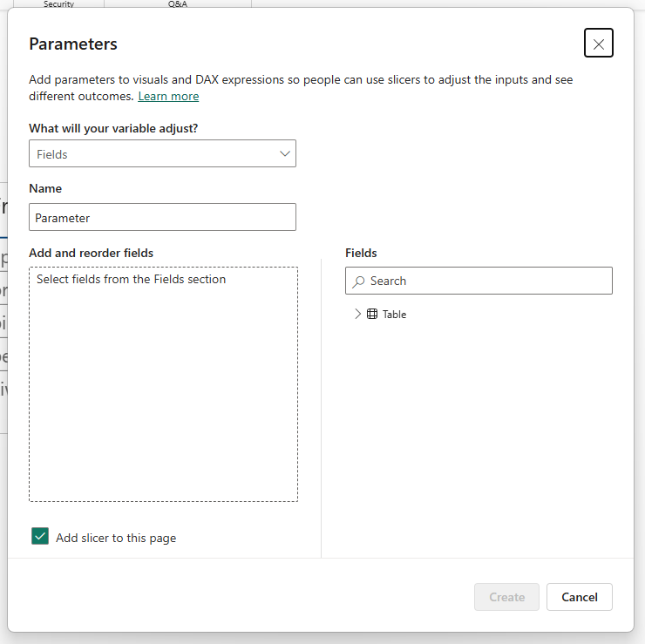Switch to the Security ribbon group behind dialog
645x644 pixels.
[x=58, y=4]
